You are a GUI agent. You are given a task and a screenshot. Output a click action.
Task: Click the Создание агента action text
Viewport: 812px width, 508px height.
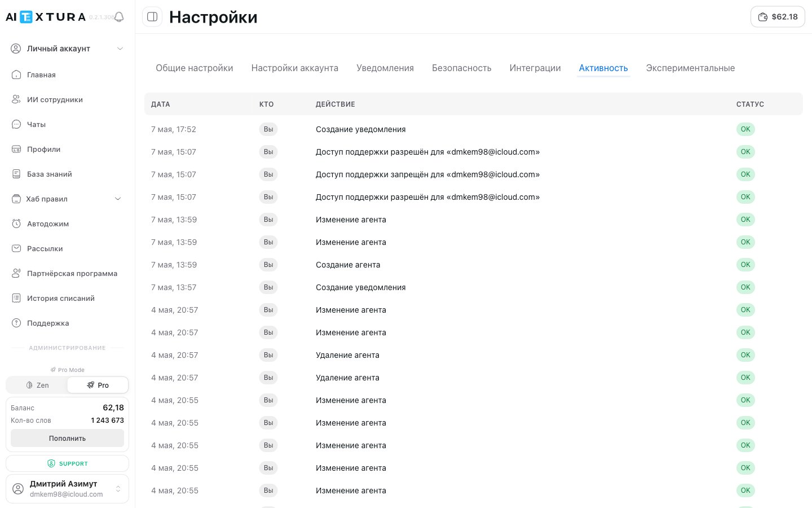click(x=348, y=265)
